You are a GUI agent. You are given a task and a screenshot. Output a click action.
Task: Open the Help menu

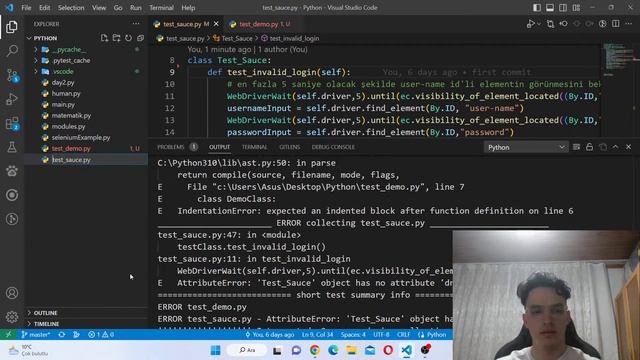pyautogui.click(x=188, y=8)
